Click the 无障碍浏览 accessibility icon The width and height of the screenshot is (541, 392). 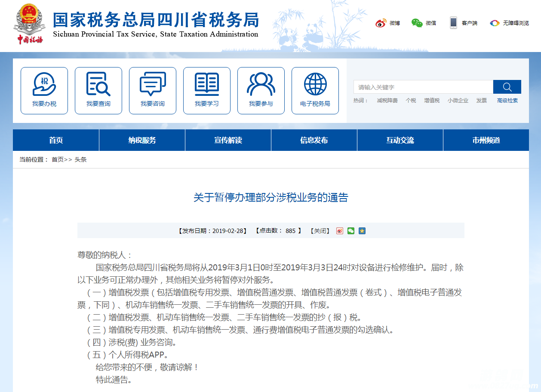(495, 23)
